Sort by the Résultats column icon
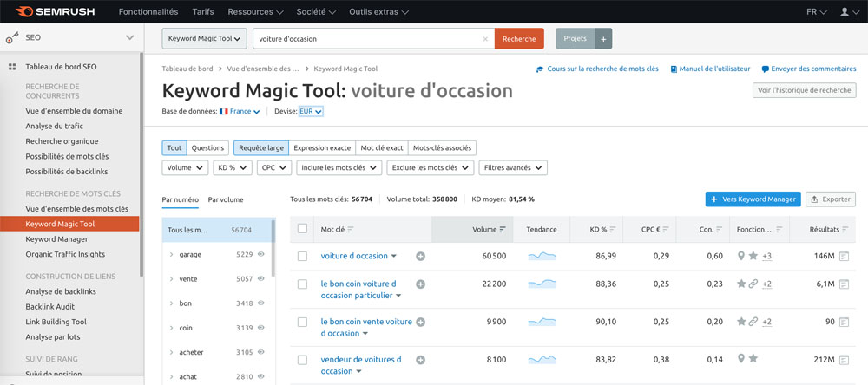Screen dimensions: 868x385 point(845,230)
